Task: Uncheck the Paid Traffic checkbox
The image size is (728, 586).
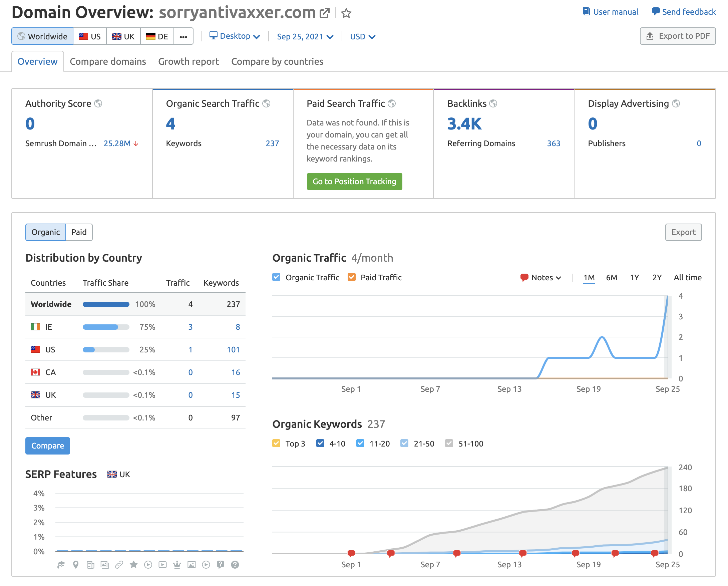Action: [x=352, y=277]
